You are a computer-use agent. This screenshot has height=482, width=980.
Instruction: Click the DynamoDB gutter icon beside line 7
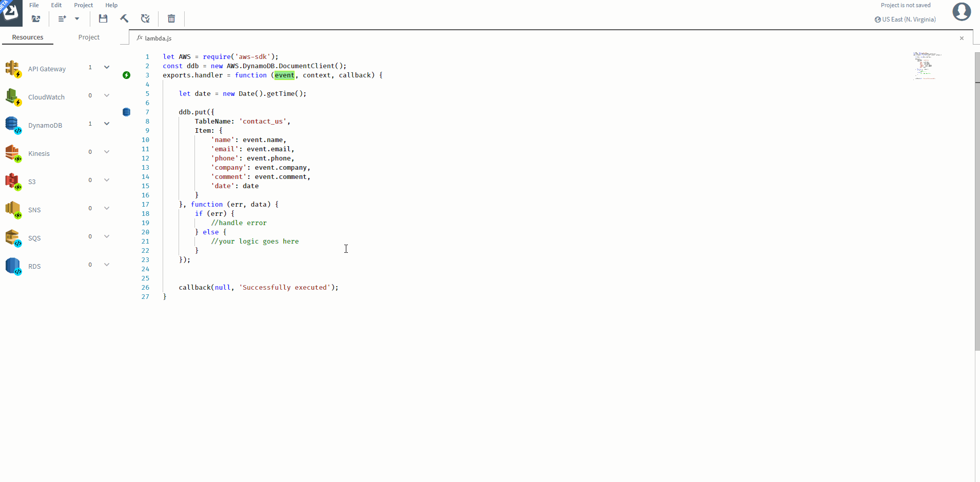click(127, 112)
